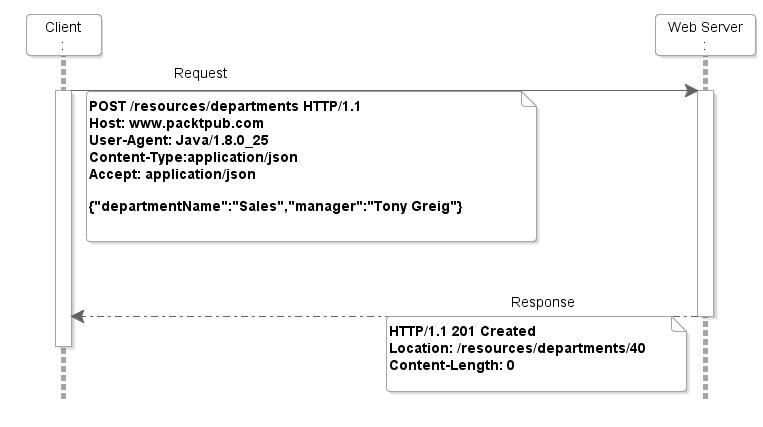Click the Request message label
The height and width of the screenshot is (427, 763).
(x=200, y=73)
